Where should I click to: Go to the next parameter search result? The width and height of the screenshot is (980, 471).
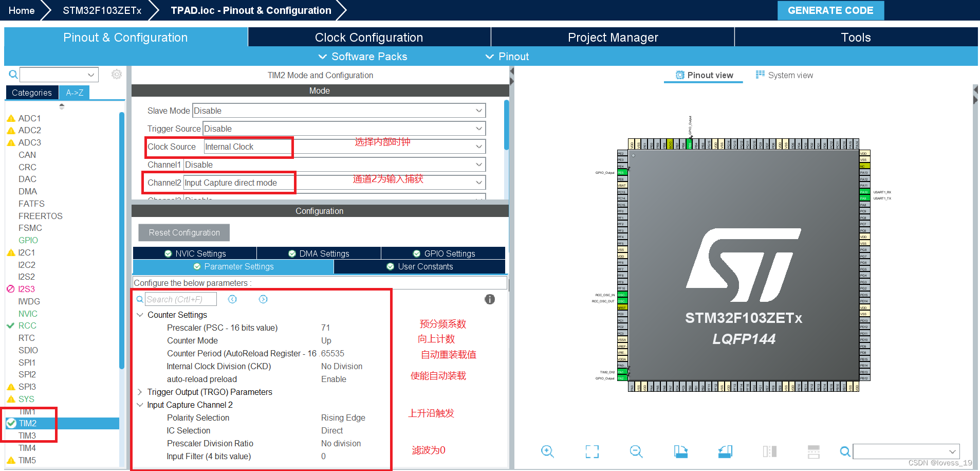point(263,299)
